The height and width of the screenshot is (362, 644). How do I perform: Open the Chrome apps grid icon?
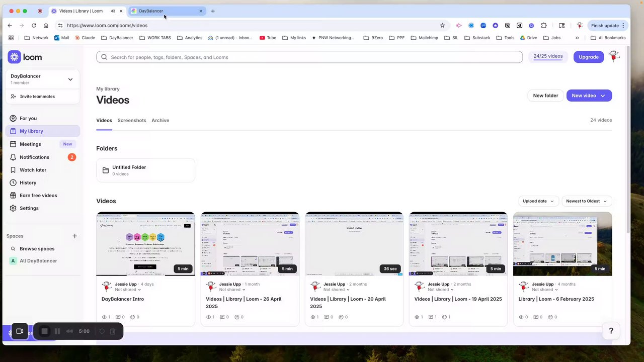tap(11, 38)
